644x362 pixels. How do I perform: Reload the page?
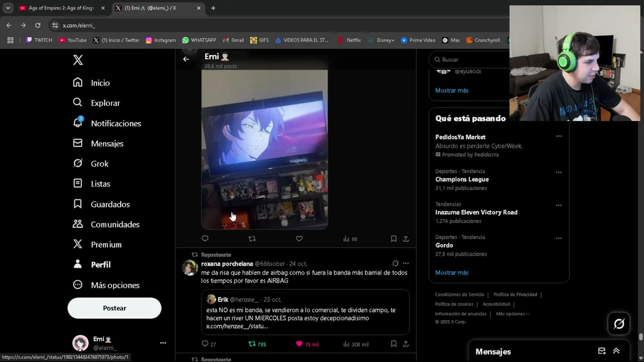click(38, 25)
